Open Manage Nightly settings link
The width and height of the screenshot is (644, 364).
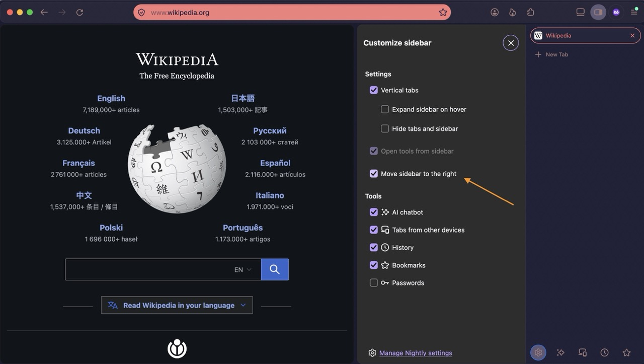(416, 353)
